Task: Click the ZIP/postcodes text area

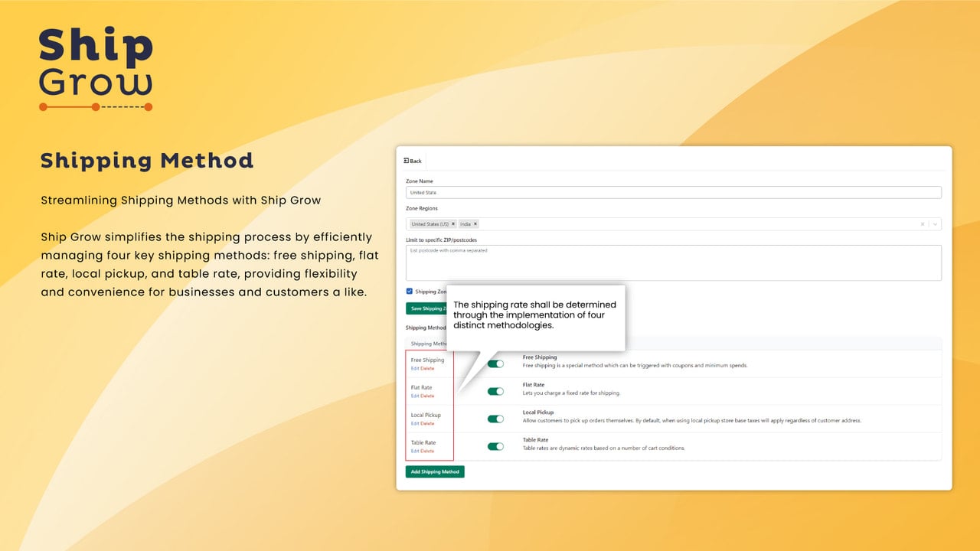Action: [674, 262]
